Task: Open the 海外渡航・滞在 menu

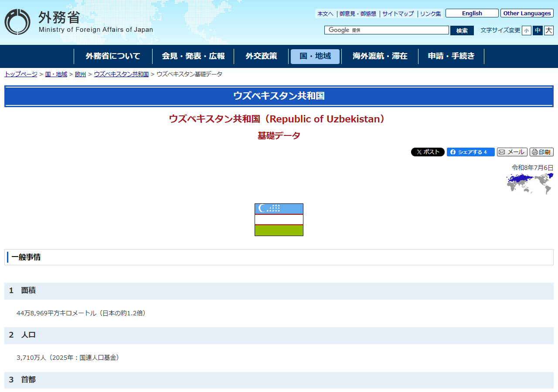Action: click(x=380, y=56)
